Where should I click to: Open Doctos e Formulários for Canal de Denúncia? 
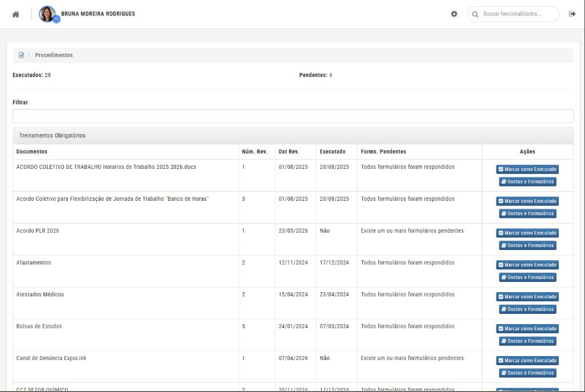tap(527, 373)
